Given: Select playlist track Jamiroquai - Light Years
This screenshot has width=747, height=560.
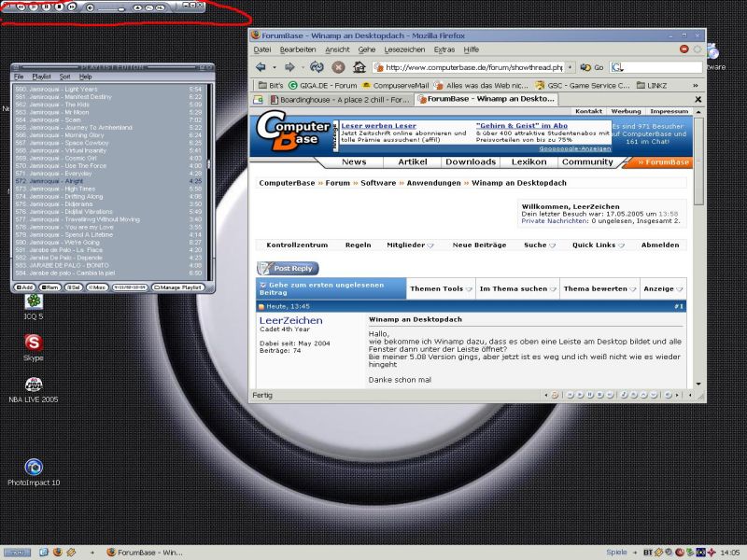Looking at the screenshot, I should tap(108, 89).
